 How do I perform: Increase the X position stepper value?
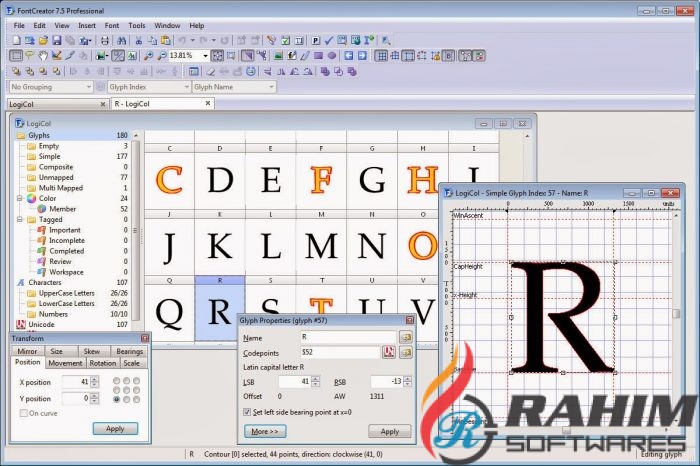coord(94,379)
